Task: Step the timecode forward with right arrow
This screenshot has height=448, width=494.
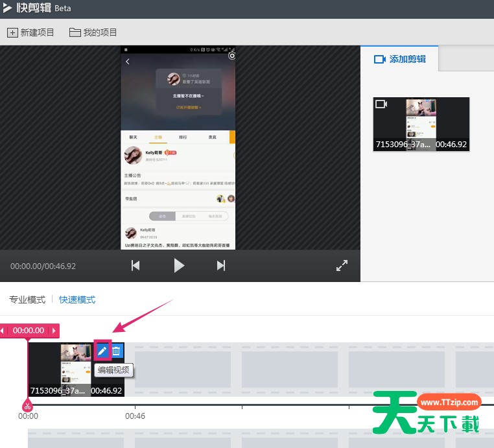Action: pyautogui.click(x=54, y=331)
